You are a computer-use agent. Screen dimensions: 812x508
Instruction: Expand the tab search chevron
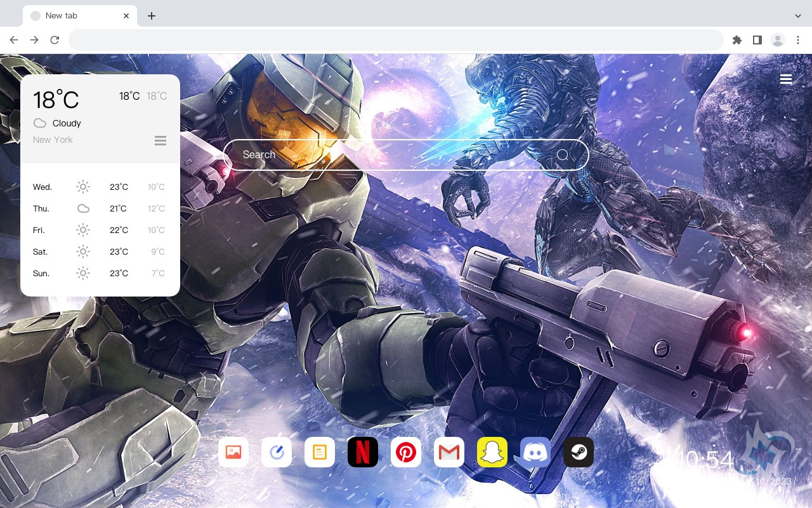tap(798, 16)
